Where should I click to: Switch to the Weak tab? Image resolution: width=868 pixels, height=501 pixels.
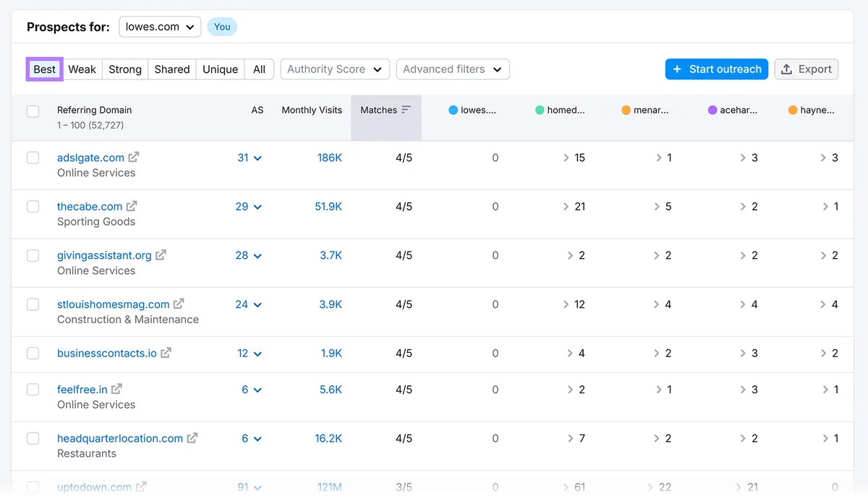pyautogui.click(x=82, y=69)
